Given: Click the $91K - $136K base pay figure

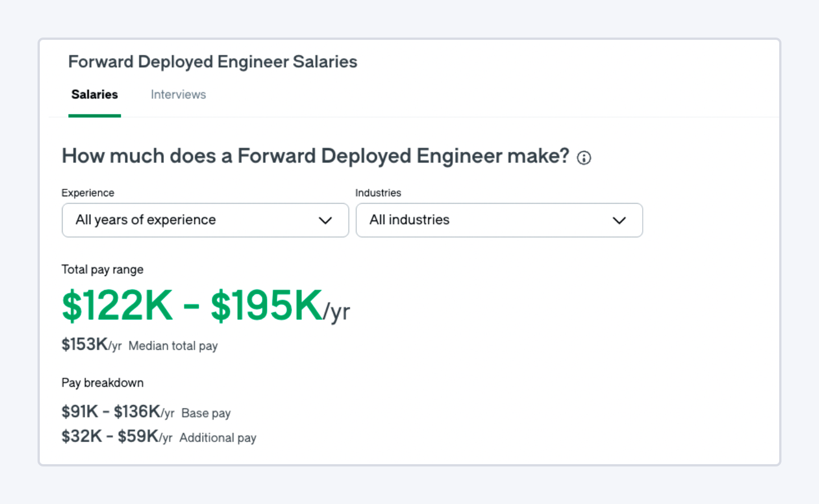Looking at the screenshot, I should point(118,412).
